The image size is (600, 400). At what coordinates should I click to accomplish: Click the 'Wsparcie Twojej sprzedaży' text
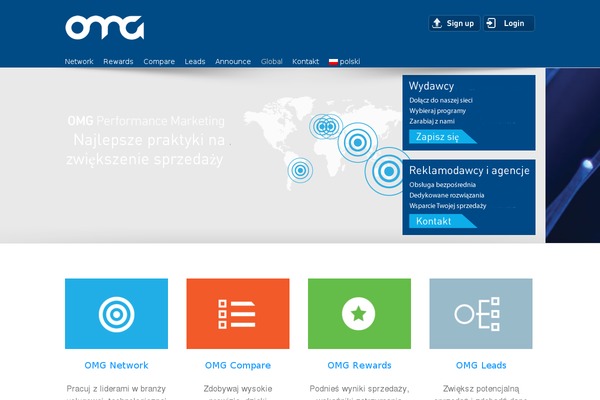(x=448, y=206)
